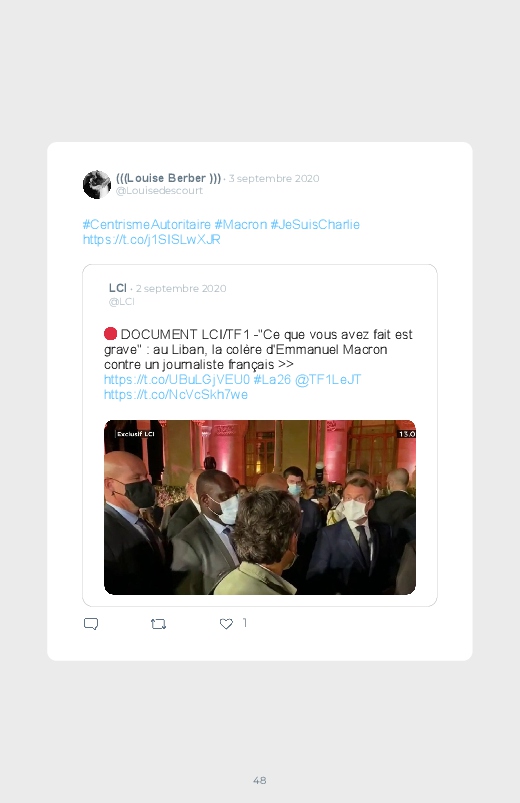
Task: Open the quoted LCI account name
Action: pos(118,288)
